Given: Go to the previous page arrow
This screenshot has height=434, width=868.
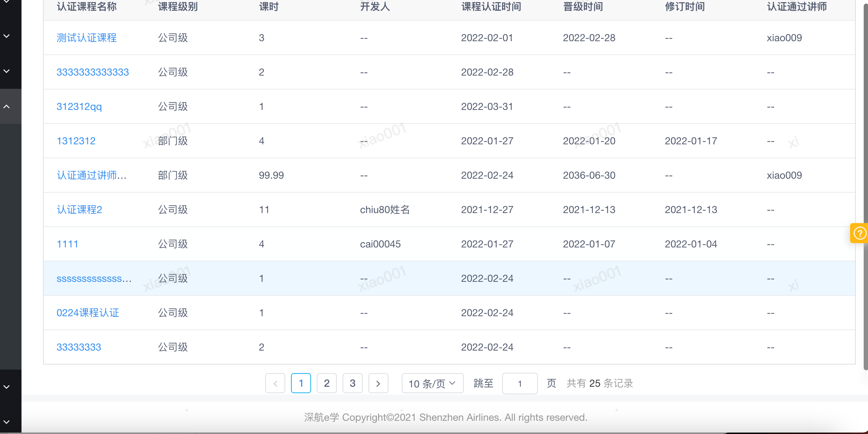Looking at the screenshot, I should [275, 384].
